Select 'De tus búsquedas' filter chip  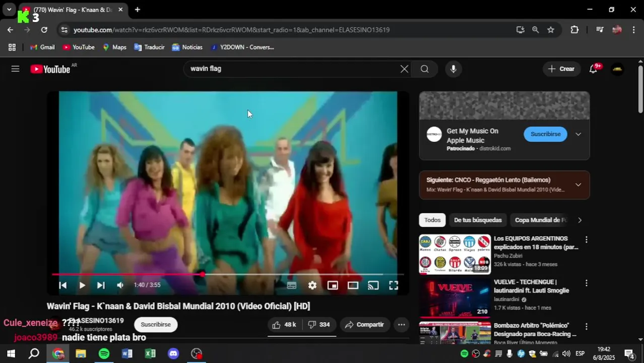point(478,220)
